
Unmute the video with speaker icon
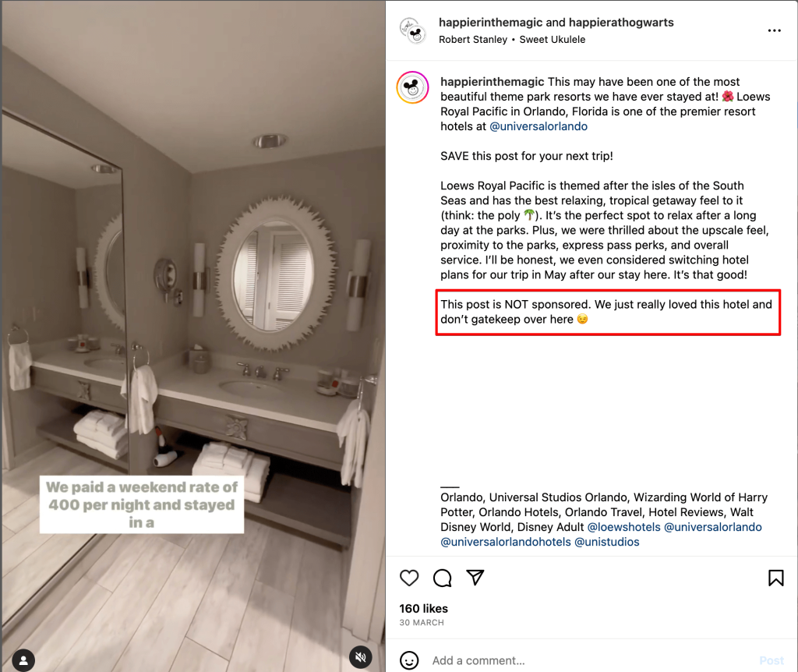pyautogui.click(x=360, y=657)
